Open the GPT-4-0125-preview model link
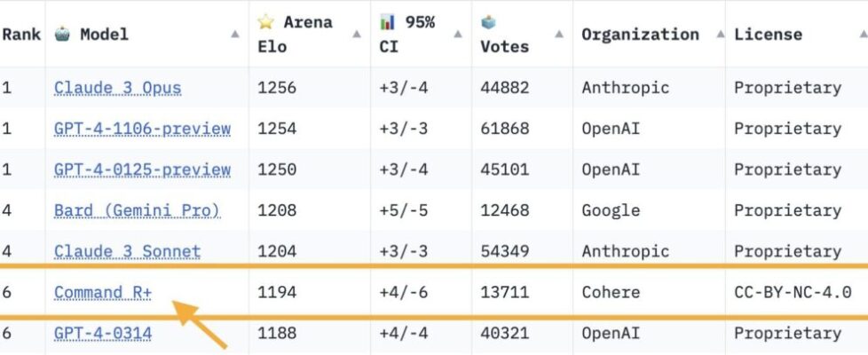Viewport: 868px width, 355px height. tap(142, 170)
